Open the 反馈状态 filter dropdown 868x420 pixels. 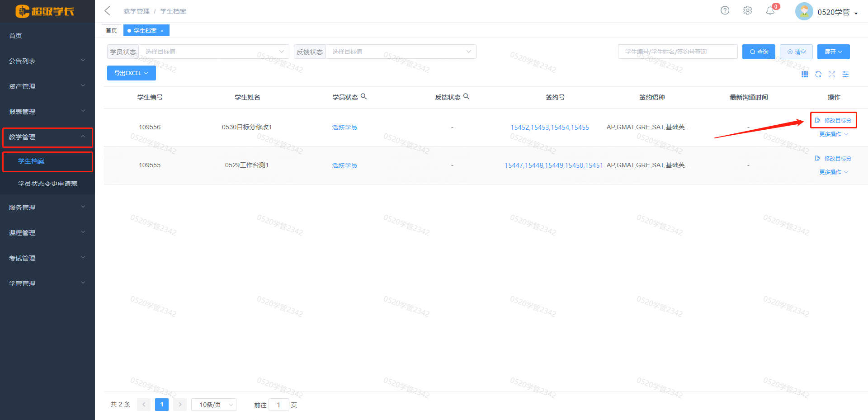[401, 52]
